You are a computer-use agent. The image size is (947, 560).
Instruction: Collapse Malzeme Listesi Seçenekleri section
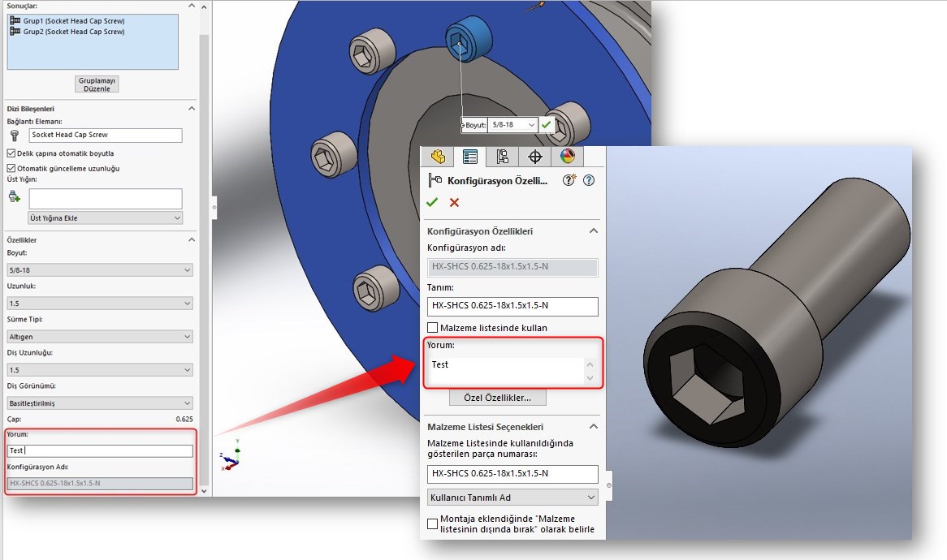pos(593,427)
